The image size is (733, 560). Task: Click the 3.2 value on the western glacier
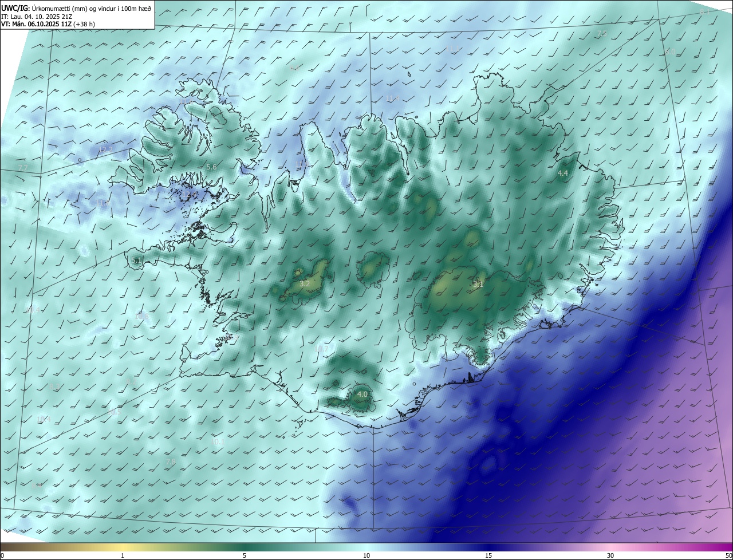(x=305, y=283)
